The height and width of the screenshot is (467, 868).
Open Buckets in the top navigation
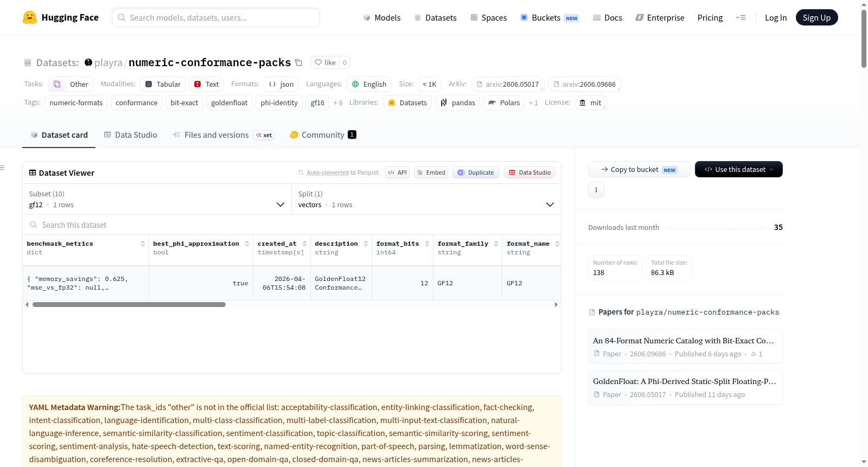pyautogui.click(x=550, y=17)
